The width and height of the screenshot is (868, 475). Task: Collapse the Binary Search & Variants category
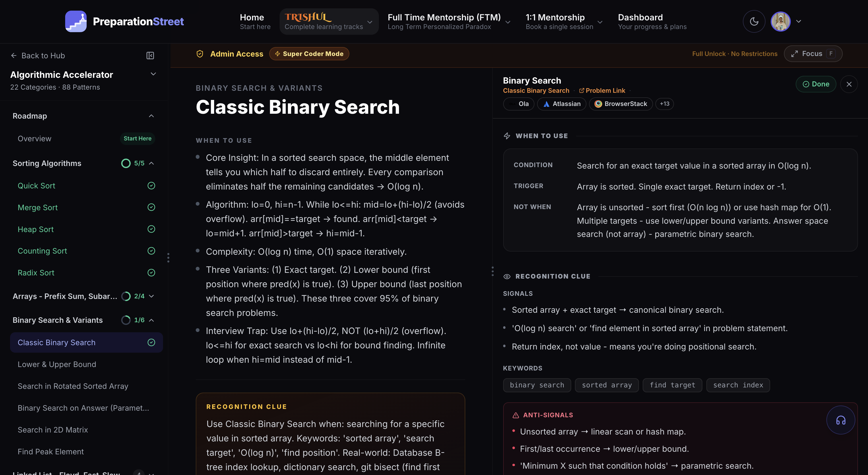point(151,320)
